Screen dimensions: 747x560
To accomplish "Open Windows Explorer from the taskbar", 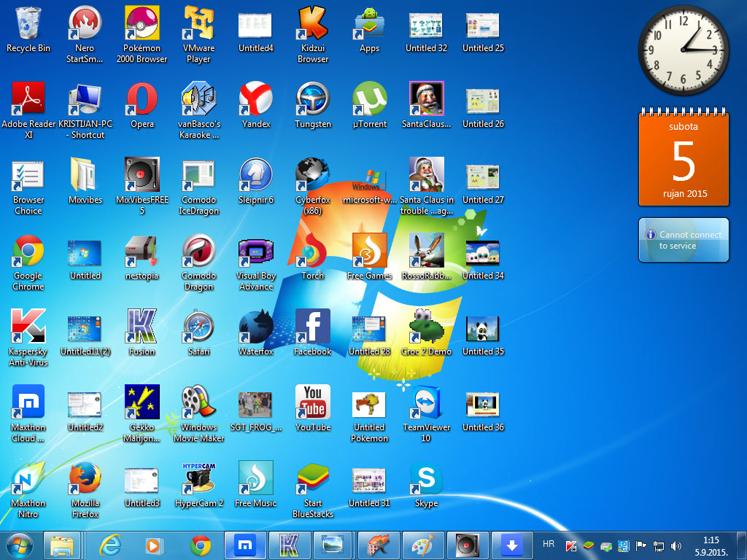I will [62, 545].
